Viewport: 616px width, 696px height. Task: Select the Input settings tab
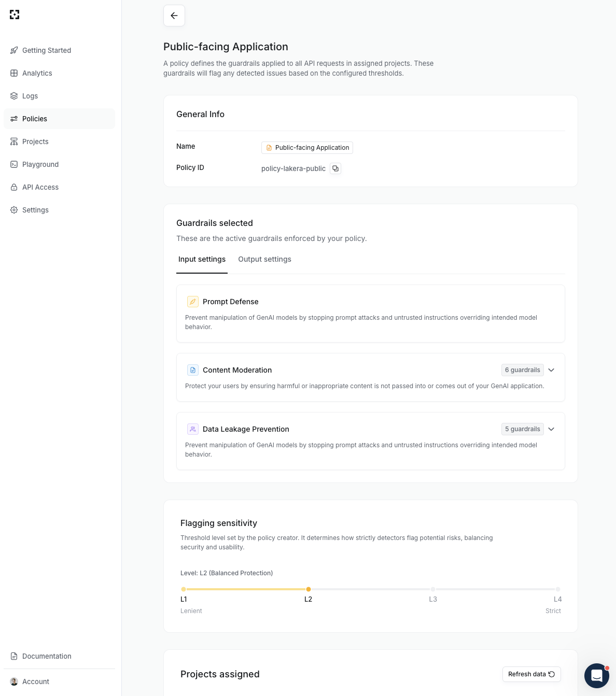202,259
